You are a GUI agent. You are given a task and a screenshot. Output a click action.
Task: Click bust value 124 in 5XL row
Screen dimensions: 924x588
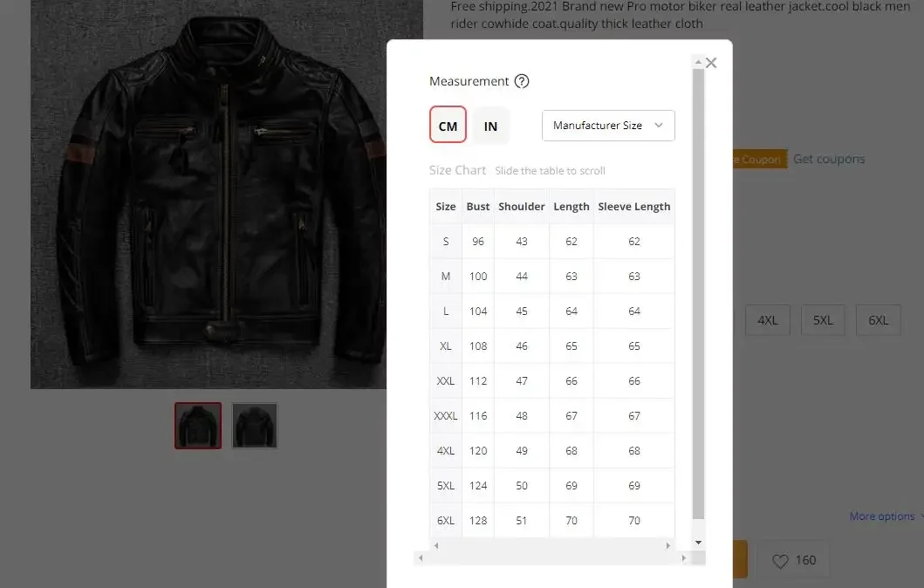[x=478, y=485]
